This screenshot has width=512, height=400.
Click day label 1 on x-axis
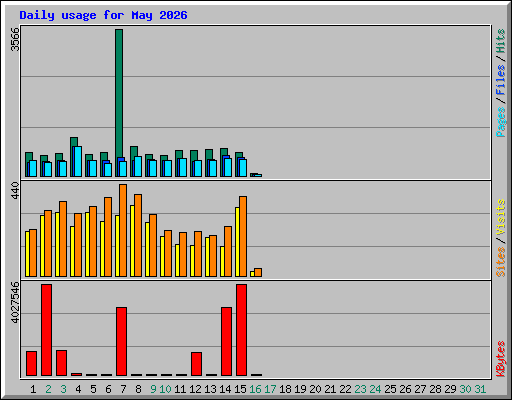[x=33, y=389]
